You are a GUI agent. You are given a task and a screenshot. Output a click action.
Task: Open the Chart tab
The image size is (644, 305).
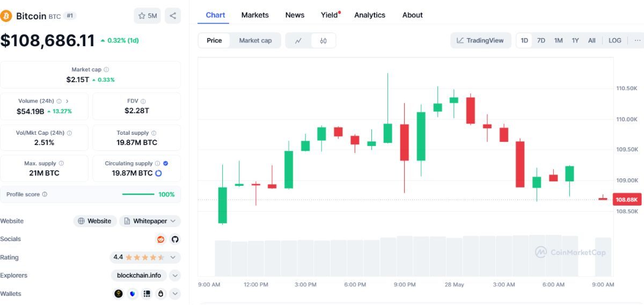pyautogui.click(x=215, y=15)
